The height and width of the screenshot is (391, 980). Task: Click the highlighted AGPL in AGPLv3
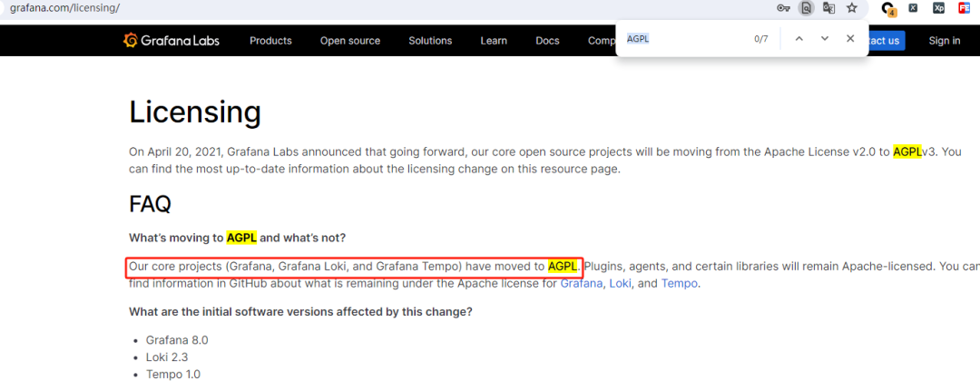(906, 152)
